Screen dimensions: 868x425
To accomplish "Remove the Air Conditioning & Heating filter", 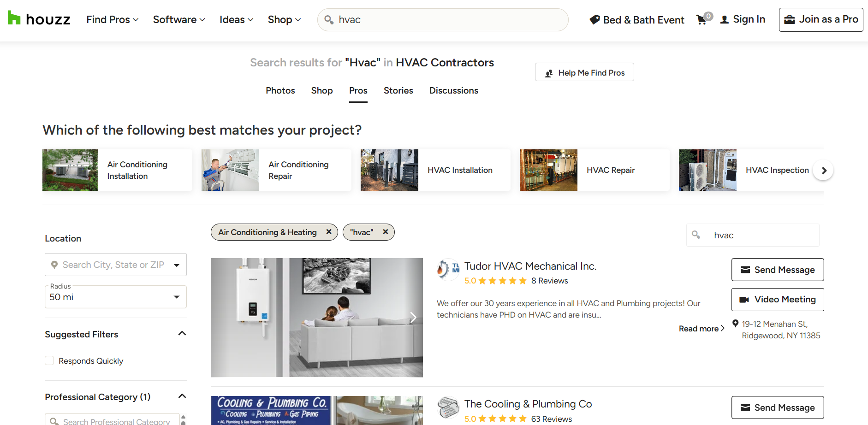I will [x=328, y=232].
